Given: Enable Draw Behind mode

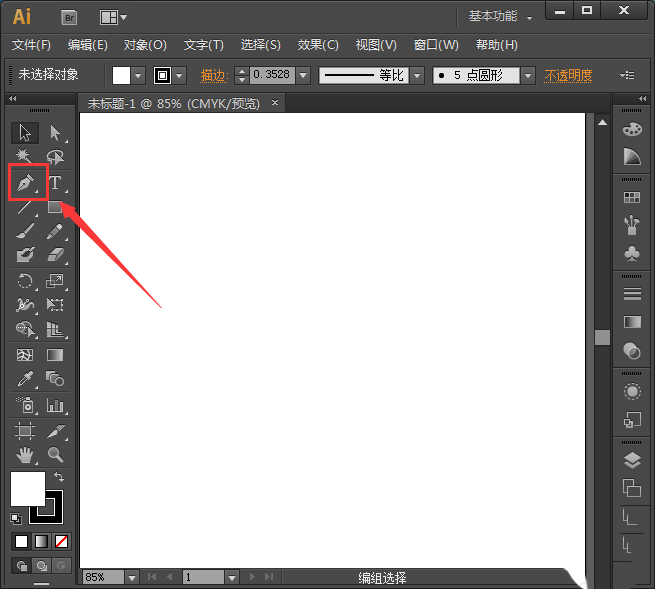Looking at the screenshot, I should (41, 566).
